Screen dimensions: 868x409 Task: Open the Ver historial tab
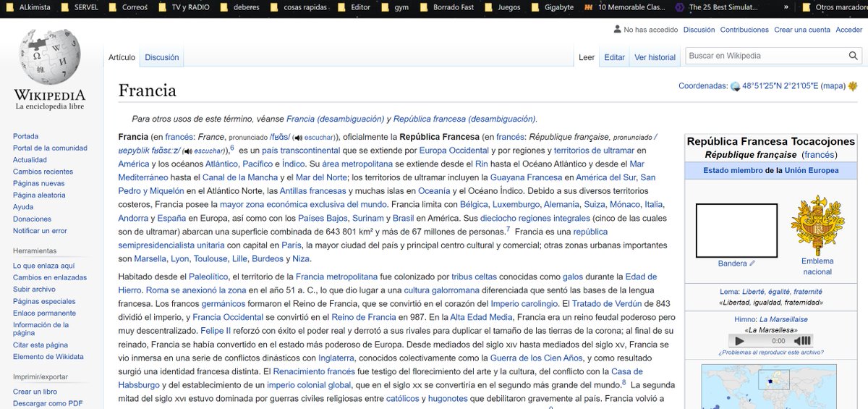(x=655, y=57)
